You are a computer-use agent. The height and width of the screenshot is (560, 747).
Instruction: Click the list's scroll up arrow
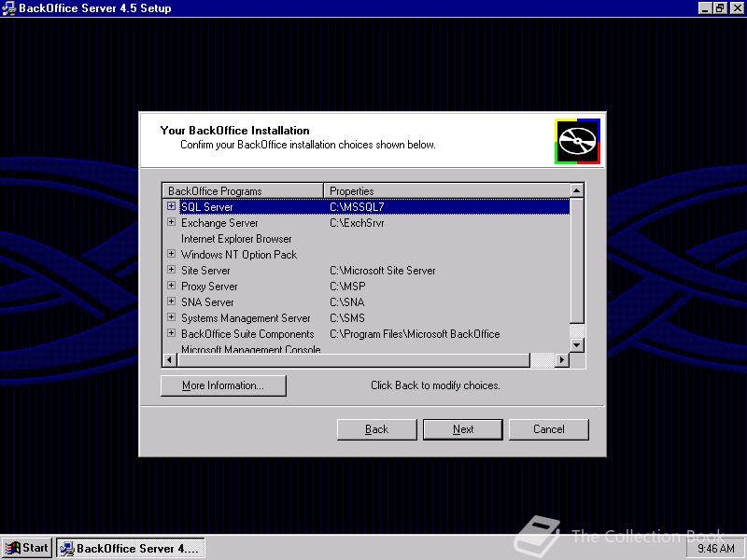pos(576,190)
